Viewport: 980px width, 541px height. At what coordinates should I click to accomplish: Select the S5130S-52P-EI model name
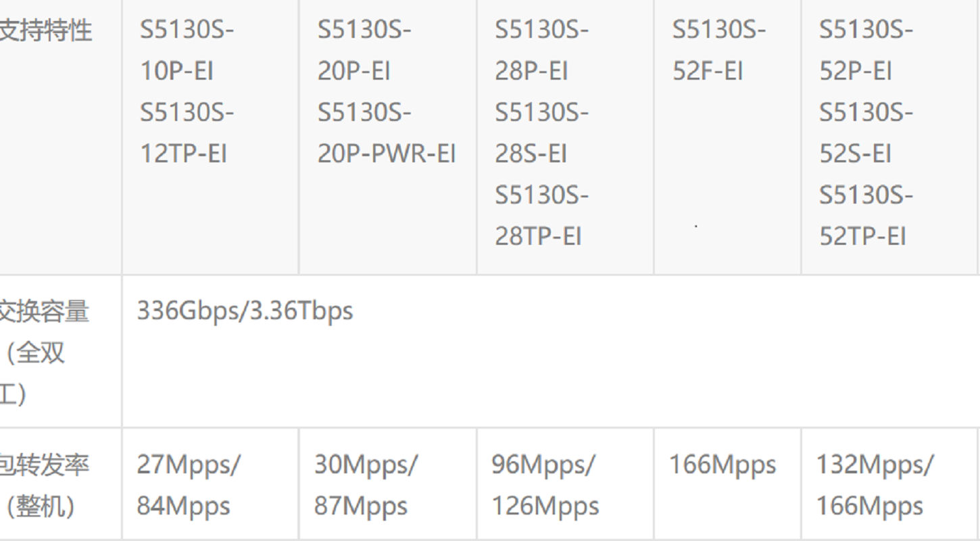tap(866, 51)
